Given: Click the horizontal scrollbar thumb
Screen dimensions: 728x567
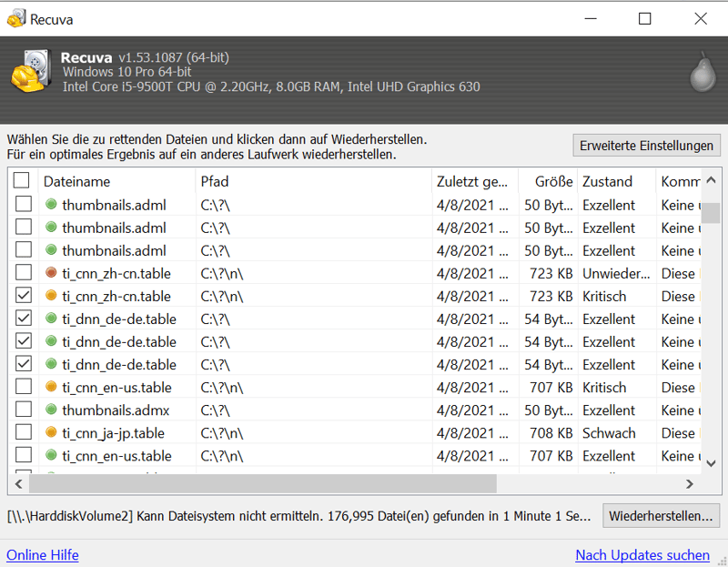Looking at the screenshot, I should pyautogui.click(x=264, y=484).
